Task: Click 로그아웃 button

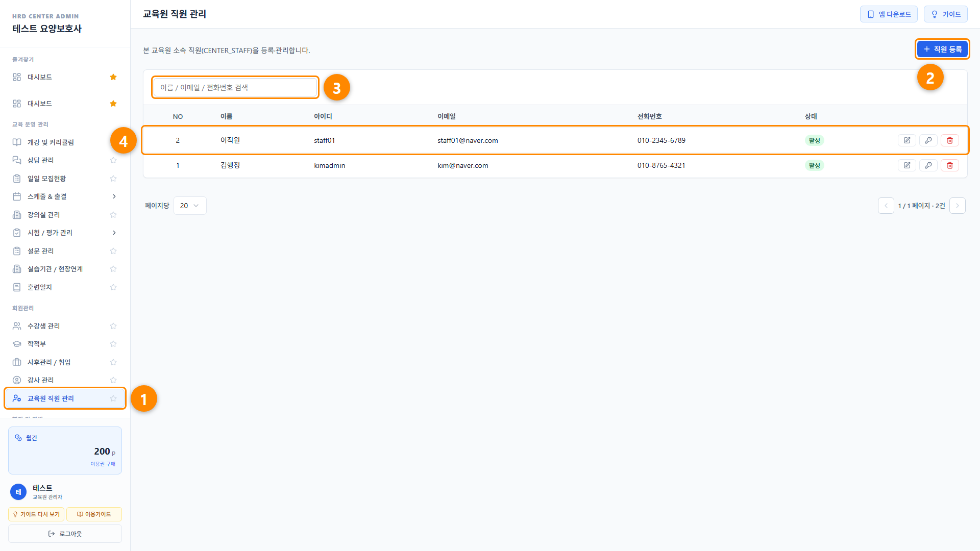Action: [x=65, y=534]
